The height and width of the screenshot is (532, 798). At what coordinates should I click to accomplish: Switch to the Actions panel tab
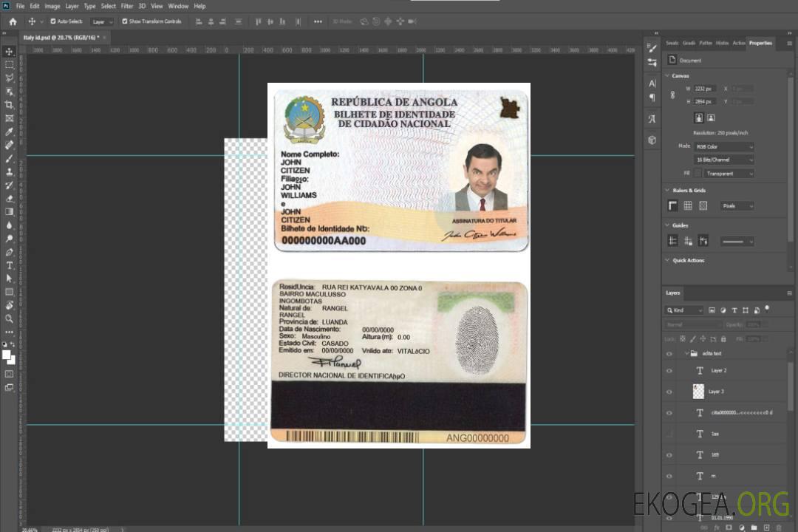738,44
